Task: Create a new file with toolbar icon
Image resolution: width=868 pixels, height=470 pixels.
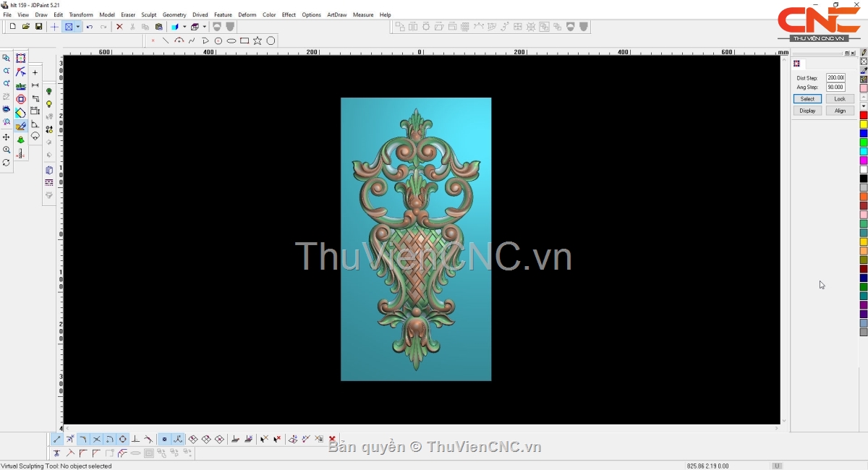Action: coord(12,27)
